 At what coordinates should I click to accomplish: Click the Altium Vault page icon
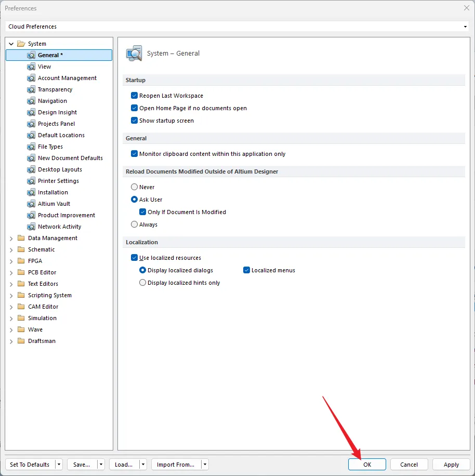click(x=31, y=204)
